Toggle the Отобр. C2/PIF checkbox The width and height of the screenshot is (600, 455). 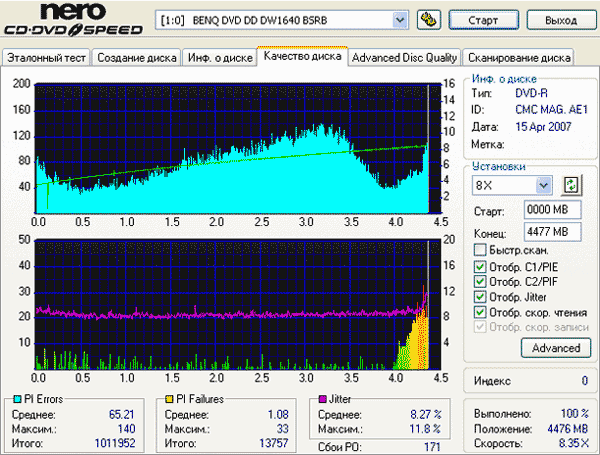coord(480,282)
